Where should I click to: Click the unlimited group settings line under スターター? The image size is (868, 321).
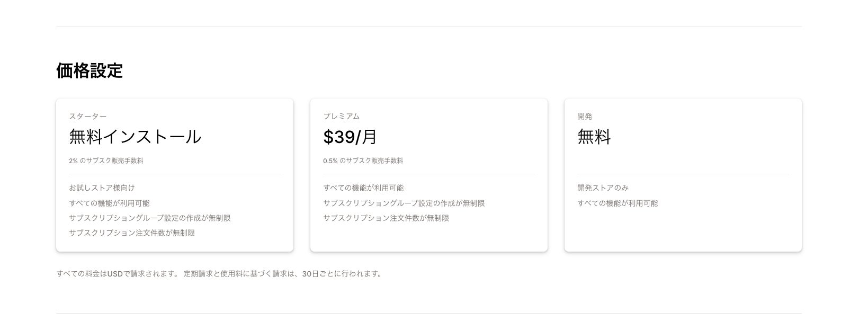tap(149, 218)
